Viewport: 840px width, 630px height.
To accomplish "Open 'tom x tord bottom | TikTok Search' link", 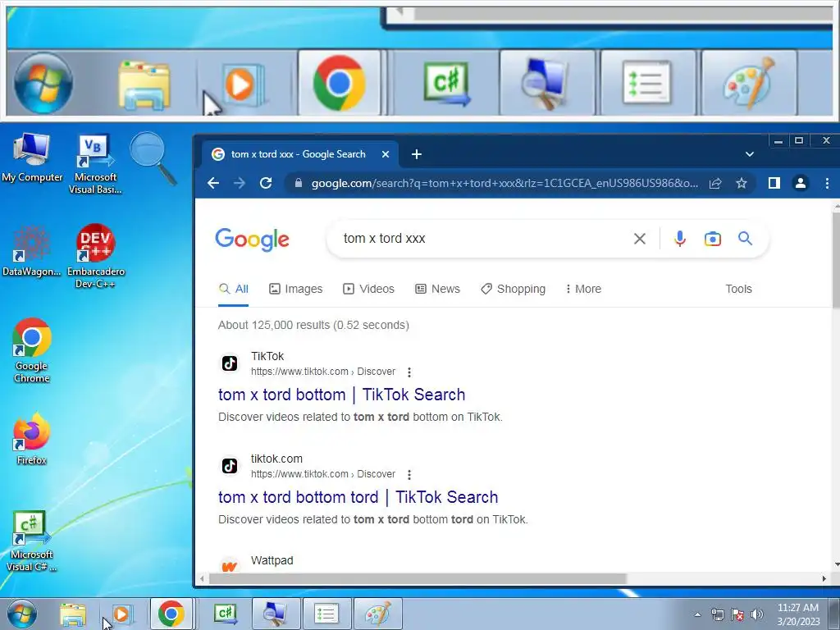I will pos(342,395).
